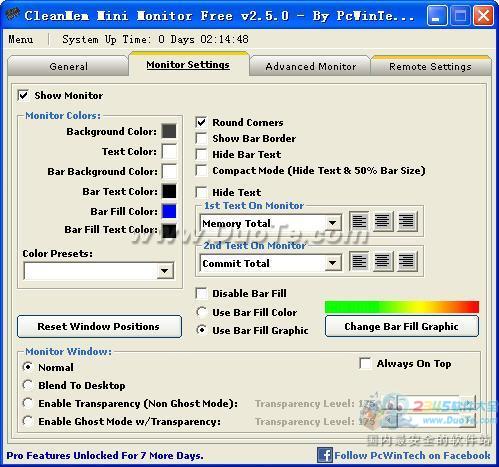Tick the Hide Text checkbox
The height and width of the screenshot is (467, 499).
(201, 192)
